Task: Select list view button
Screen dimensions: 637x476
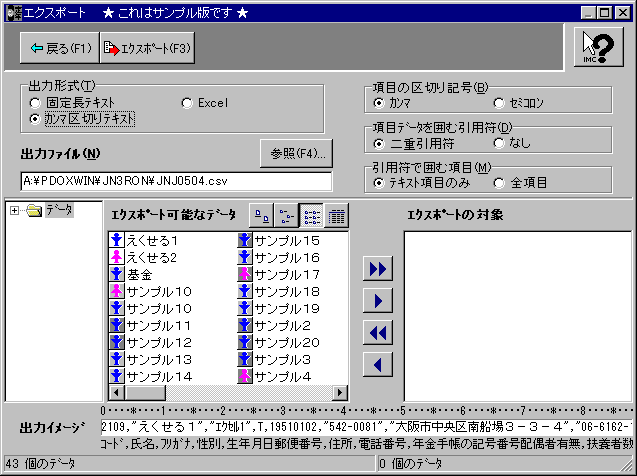Action: pyautogui.click(x=311, y=216)
